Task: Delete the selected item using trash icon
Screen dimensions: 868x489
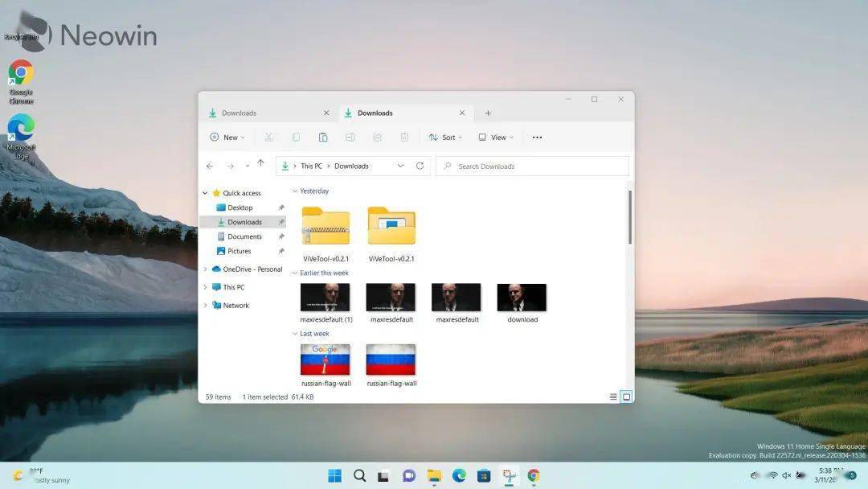Action: click(404, 137)
